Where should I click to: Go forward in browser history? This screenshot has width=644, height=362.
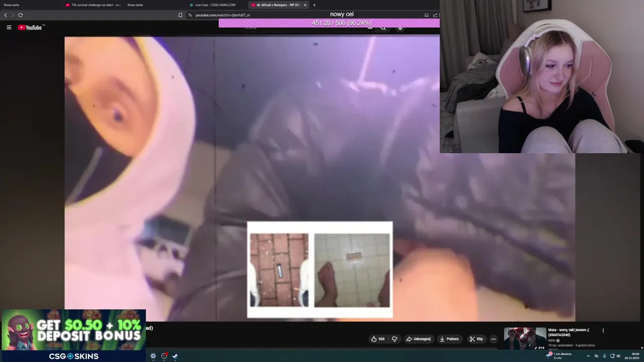tap(13, 15)
